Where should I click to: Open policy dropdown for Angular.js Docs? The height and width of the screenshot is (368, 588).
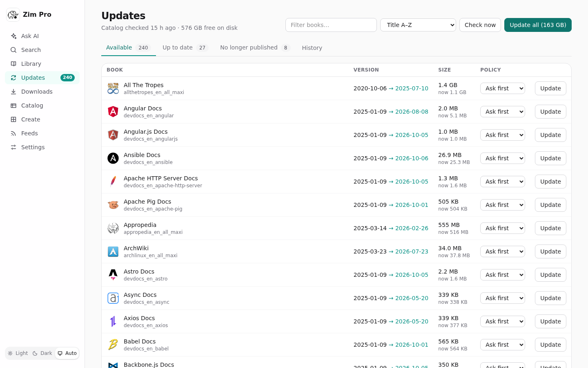(x=503, y=135)
